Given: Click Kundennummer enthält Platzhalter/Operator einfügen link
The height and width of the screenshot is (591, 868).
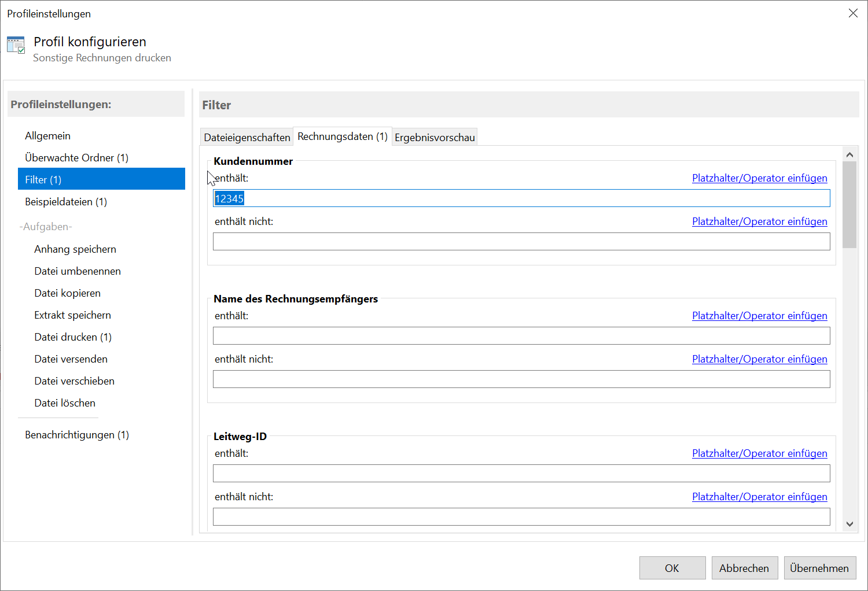Looking at the screenshot, I should tap(759, 178).
